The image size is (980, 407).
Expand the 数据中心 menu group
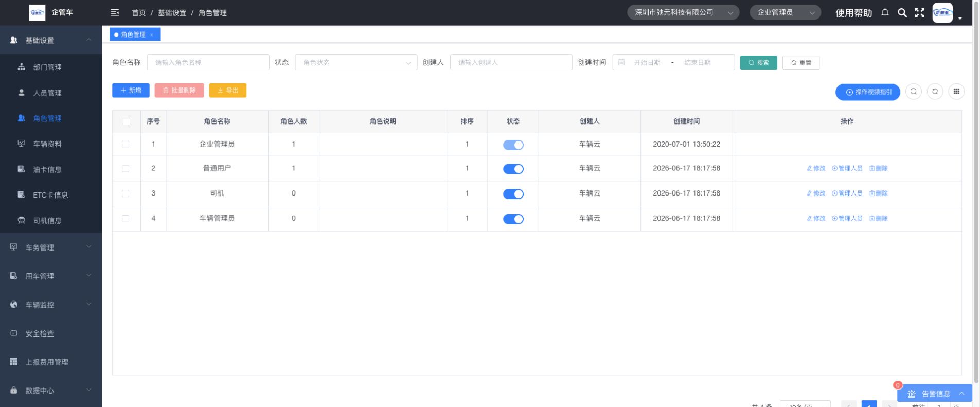click(51, 391)
